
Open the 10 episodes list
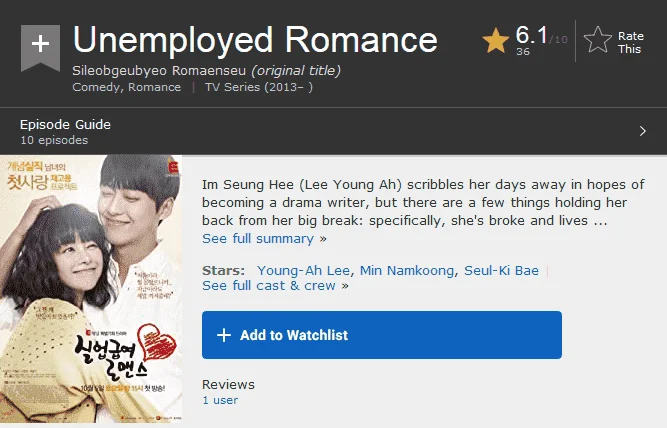click(x=54, y=140)
